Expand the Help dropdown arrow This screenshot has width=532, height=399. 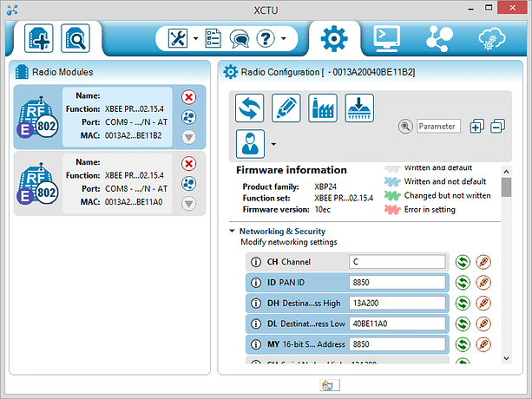[x=283, y=38]
